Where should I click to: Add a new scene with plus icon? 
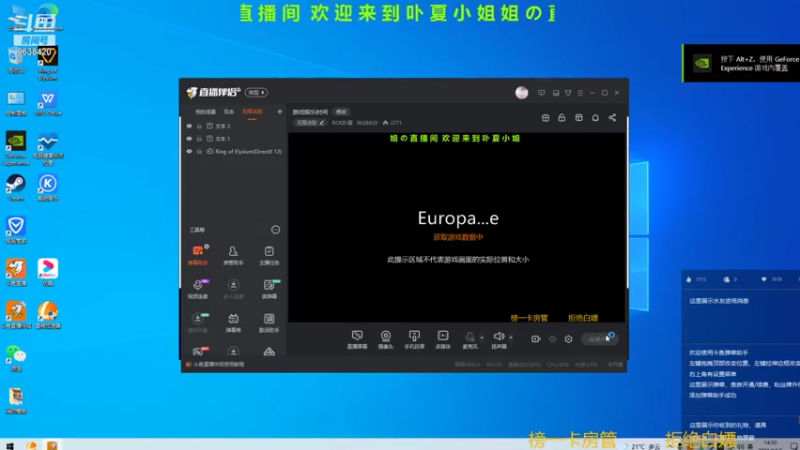click(x=280, y=112)
